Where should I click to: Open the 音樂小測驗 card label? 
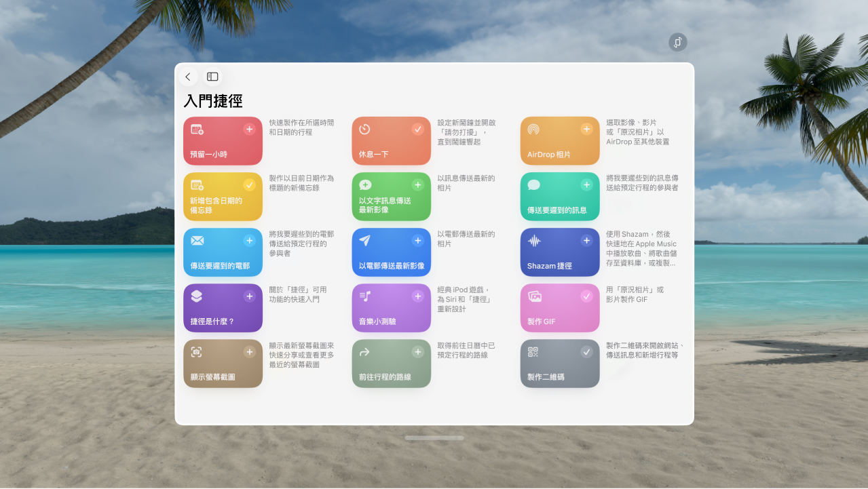377,321
